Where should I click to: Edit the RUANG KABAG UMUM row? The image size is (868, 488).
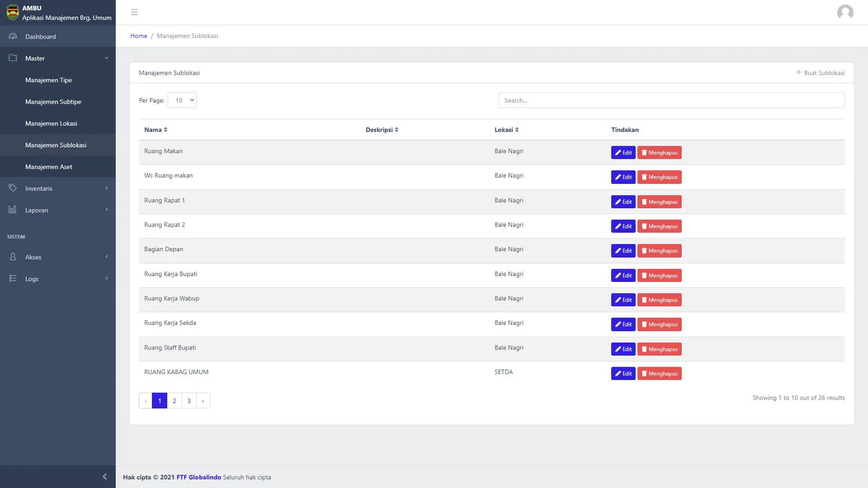pos(623,374)
